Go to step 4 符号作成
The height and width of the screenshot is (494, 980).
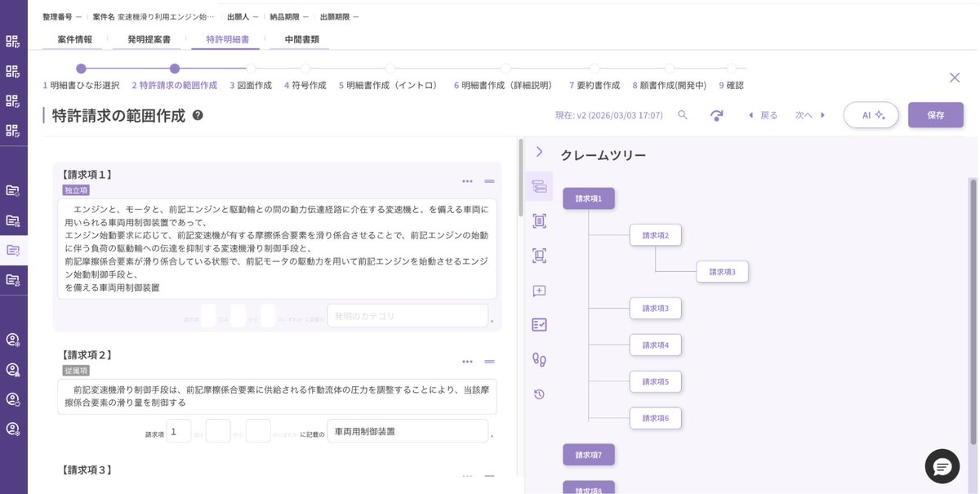305,85
